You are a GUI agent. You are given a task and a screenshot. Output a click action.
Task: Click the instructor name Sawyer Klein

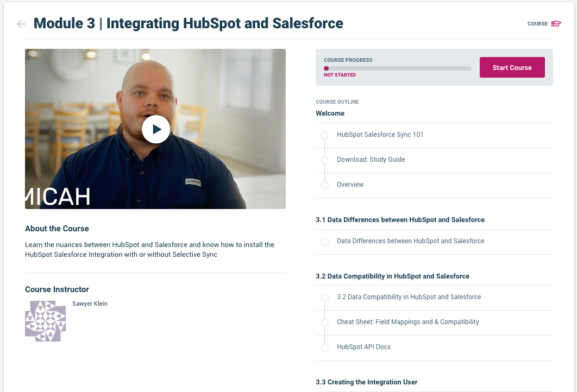(90, 304)
